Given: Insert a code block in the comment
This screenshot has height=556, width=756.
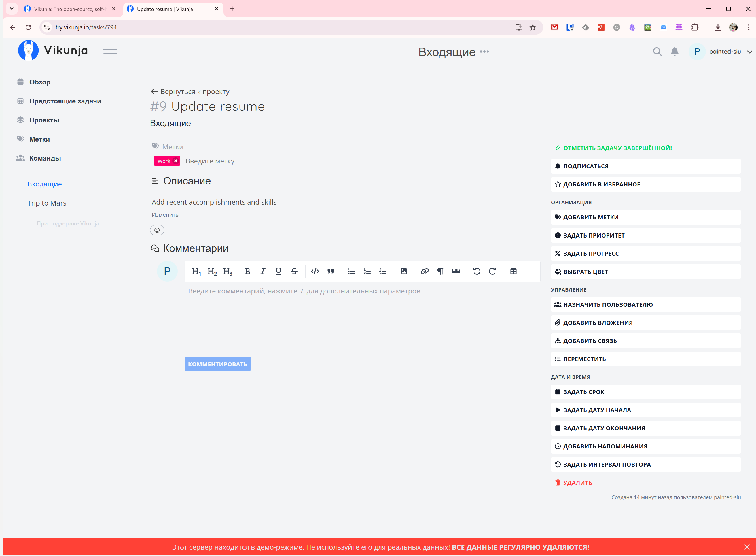Looking at the screenshot, I should click(315, 271).
